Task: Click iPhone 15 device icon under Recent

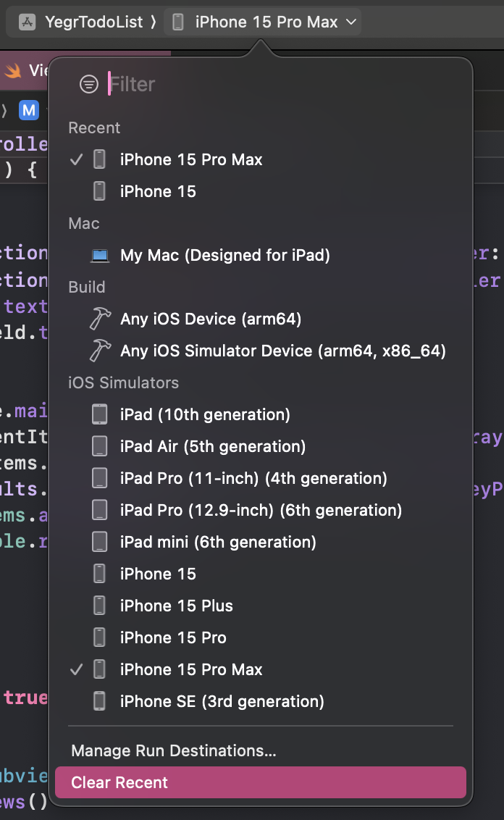Action: [99, 191]
